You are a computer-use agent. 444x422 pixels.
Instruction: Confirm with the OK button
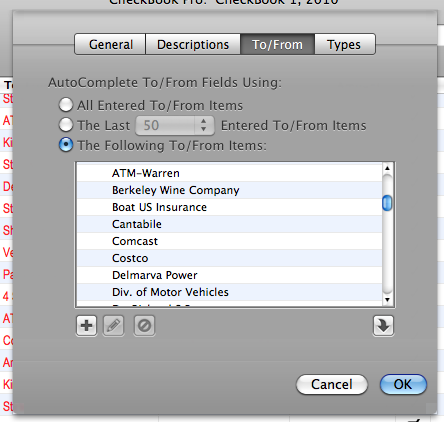[403, 384]
